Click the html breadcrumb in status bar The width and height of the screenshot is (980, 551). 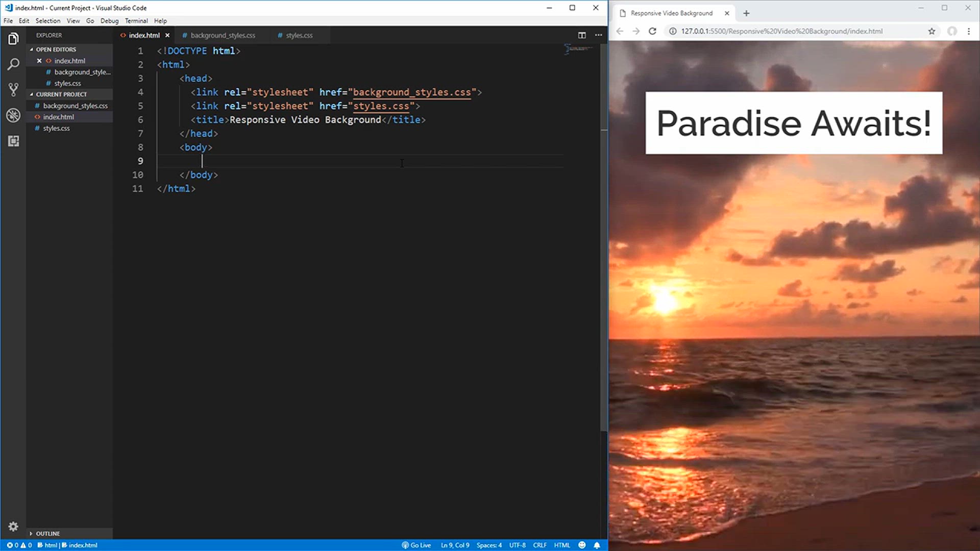pyautogui.click(x=47, y=545)
